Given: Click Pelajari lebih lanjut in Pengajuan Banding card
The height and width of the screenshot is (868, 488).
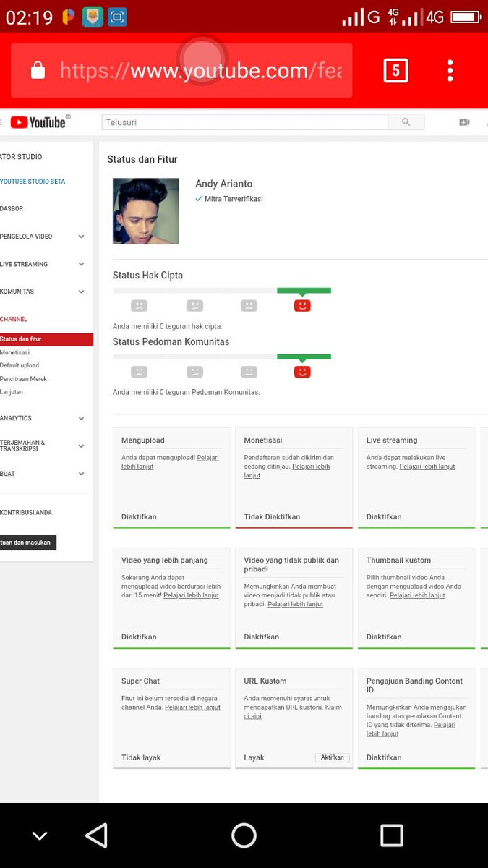Looking at the screenshot, I should pyautogui.click(x=411, y=729).
